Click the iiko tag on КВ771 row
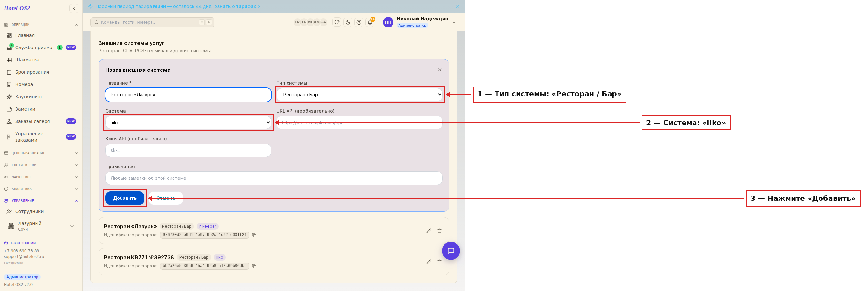Screen dimensions: 868x291 point(220,257)
